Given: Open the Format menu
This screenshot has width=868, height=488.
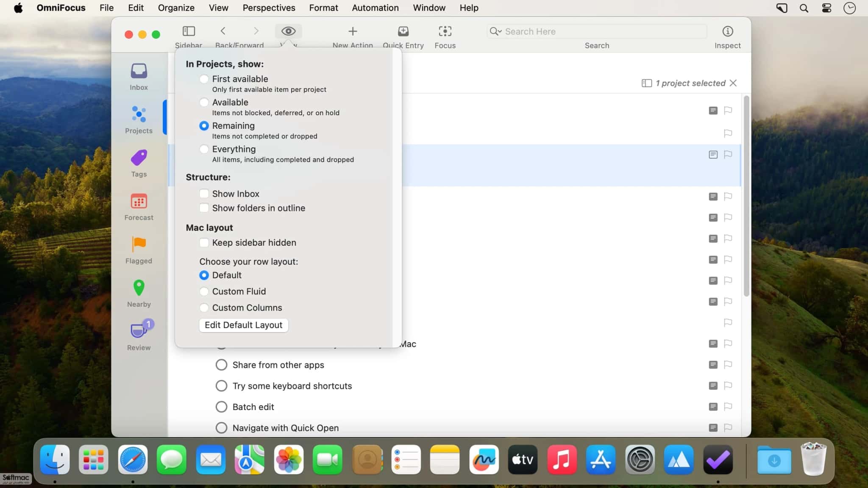Looking at the screenshot, I should point(323,8).
